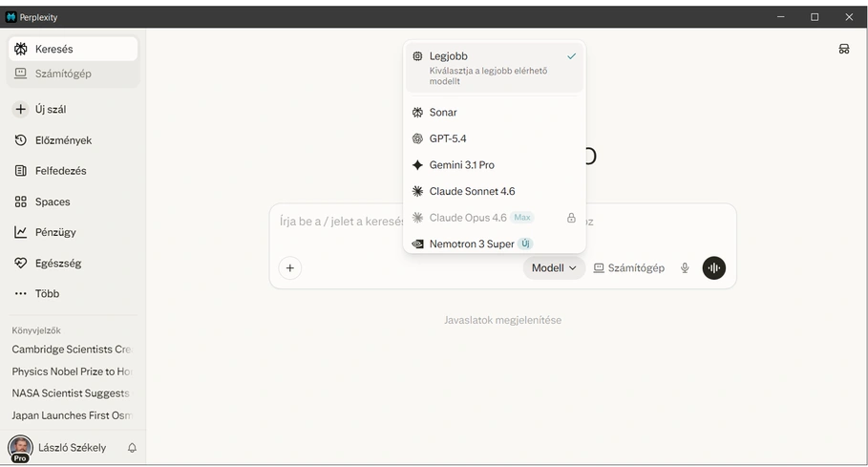The image size is (868, 467).
Task: Add attachment with plus button
Action: (x=290, y=267)
